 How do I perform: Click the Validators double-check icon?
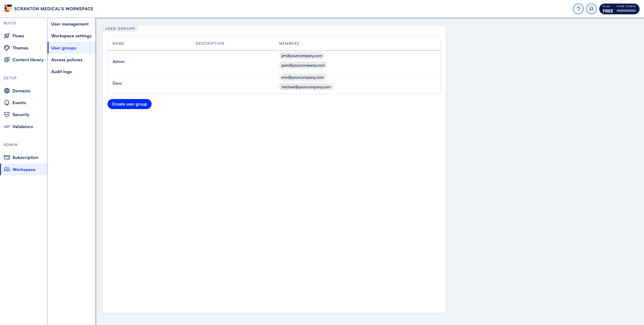[7, 127]
